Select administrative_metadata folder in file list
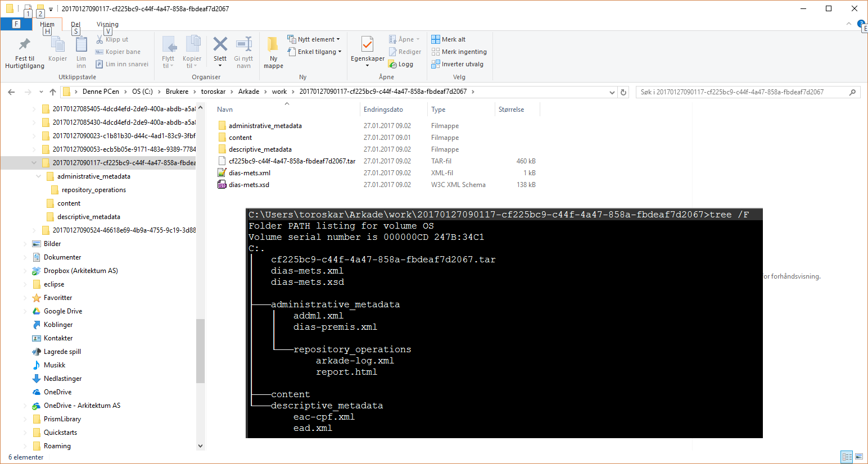 point(265,126)
